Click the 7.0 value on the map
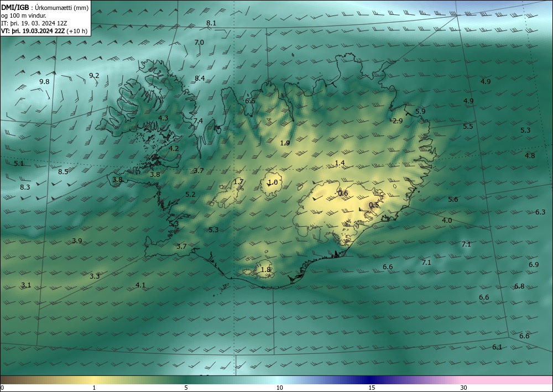The width and height of the screenshot is (553, 392). (199, 43)
